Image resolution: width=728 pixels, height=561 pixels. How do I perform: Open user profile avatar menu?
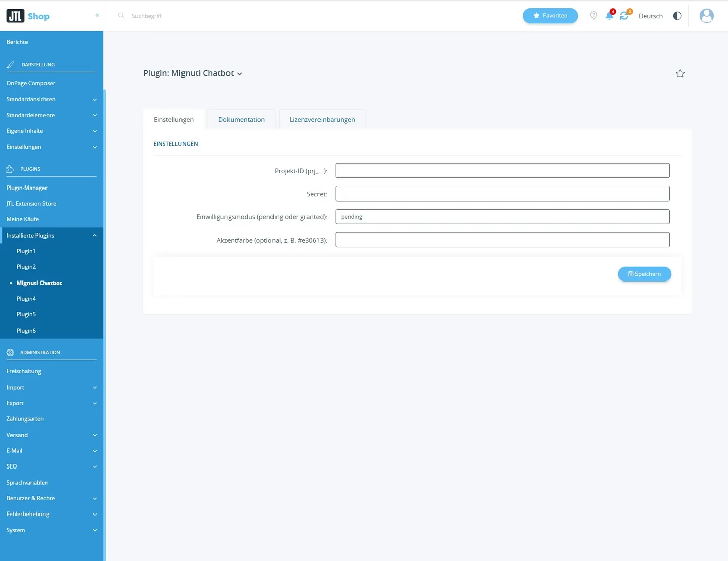click(x=707, y=16)
